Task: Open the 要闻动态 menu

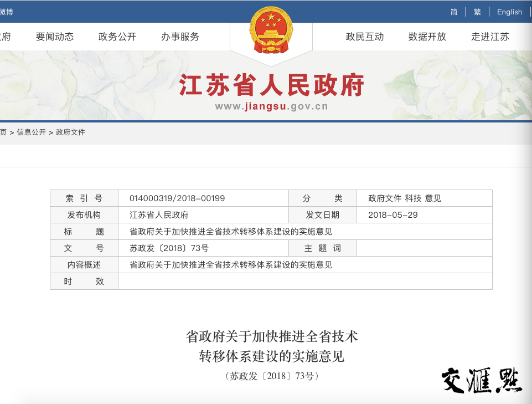Action: [55, 37]
